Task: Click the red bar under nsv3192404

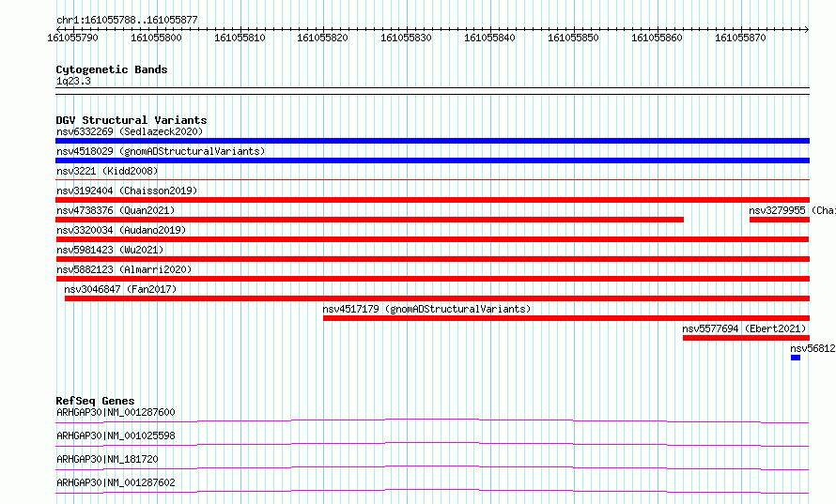Action: [432, 200]
